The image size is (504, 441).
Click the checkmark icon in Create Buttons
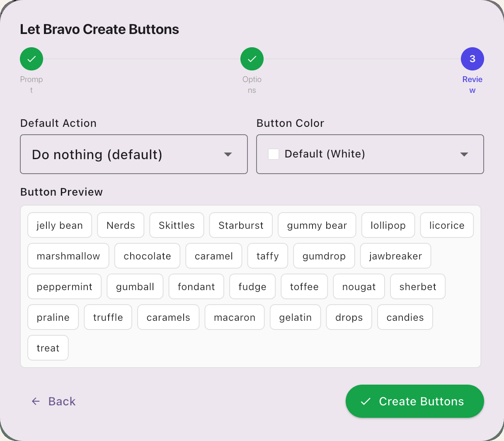(x=366, y=401)
